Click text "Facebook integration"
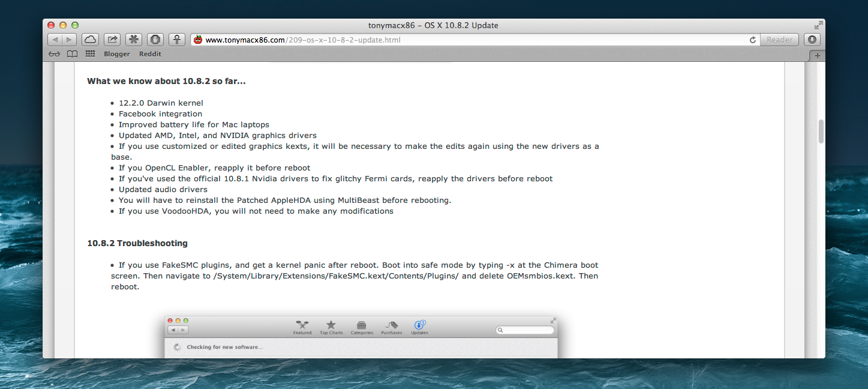Image resolution: width=868 pixels, height=389 pixels. (160, 113)
